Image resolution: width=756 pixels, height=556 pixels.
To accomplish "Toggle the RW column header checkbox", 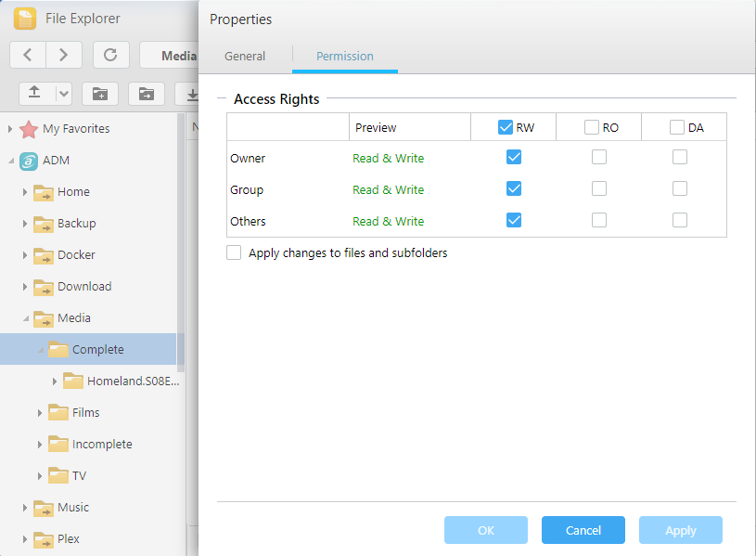I will (x=506, y=127).
